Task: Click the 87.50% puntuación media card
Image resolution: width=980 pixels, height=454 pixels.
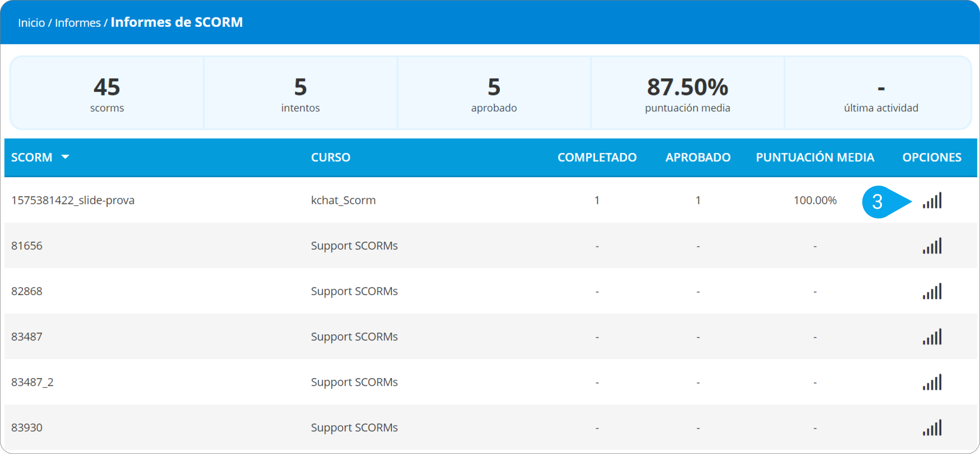Action: click(x=687, y=93)
